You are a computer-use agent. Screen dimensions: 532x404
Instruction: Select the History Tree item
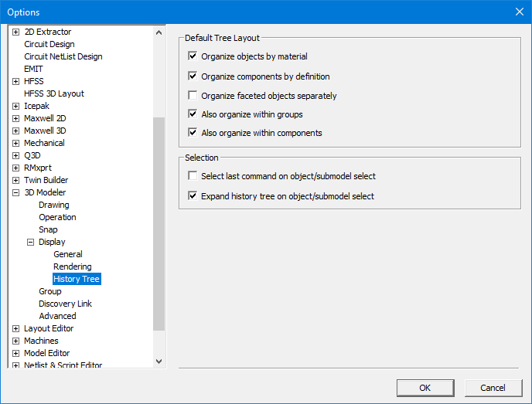pyautogui.click(x=77, y=279)
